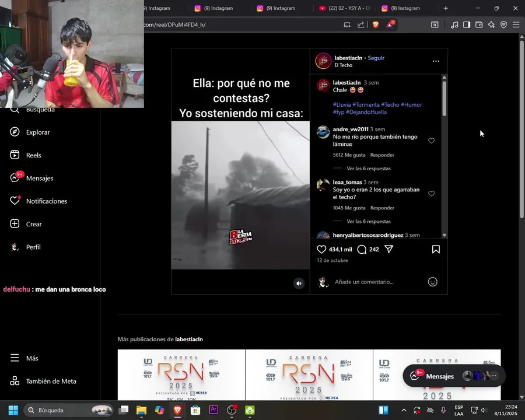
Task: Click the Brave Shields lion icon
Action: (x=376, y=24)
